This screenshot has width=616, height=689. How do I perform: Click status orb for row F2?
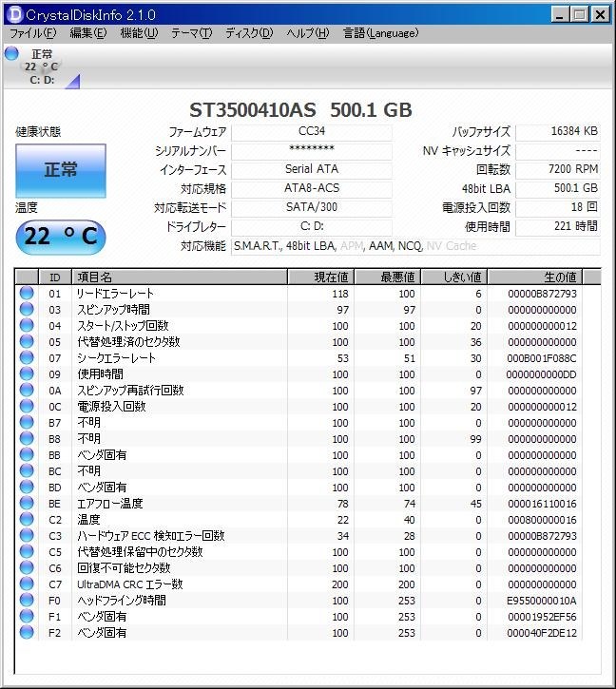tap(27, 632)
